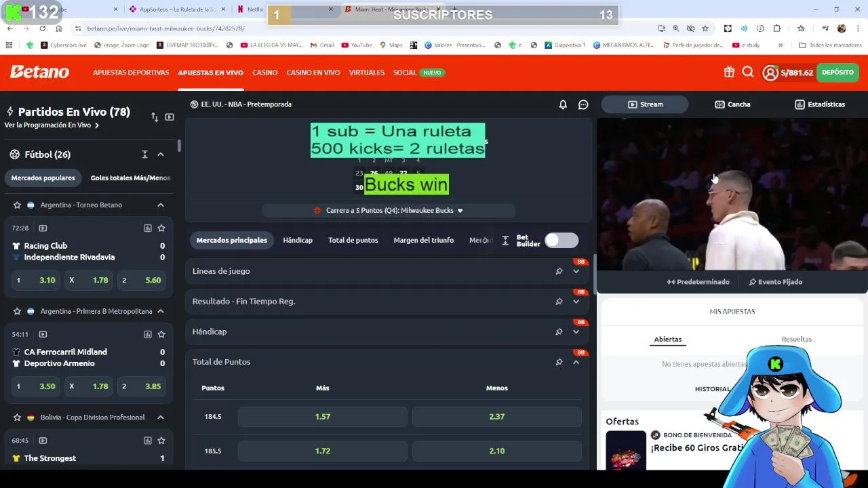Pin the Total de Puntos market

(x=559, y=362)
